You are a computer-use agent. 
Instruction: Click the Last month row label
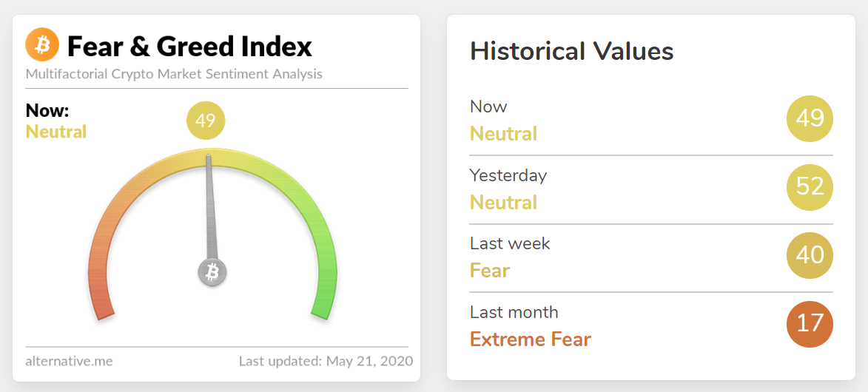pos(514,311)
